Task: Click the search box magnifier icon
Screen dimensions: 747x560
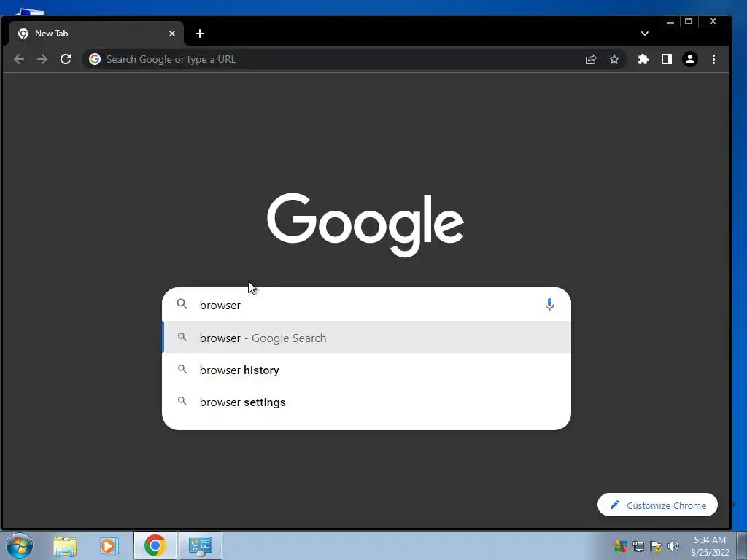Action: coord(182,304)
